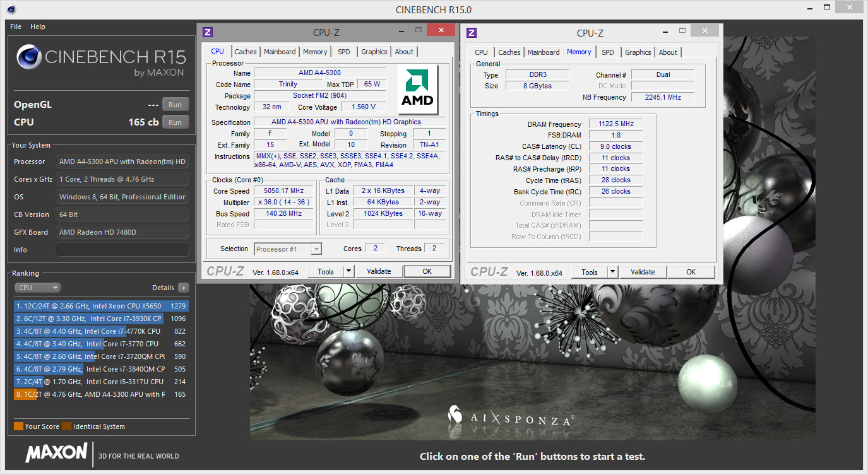The width and height of the screenshot is (868, 475).
Task: Click Tools button in left CPU-Z window
Action: click(x=326, y=271)
